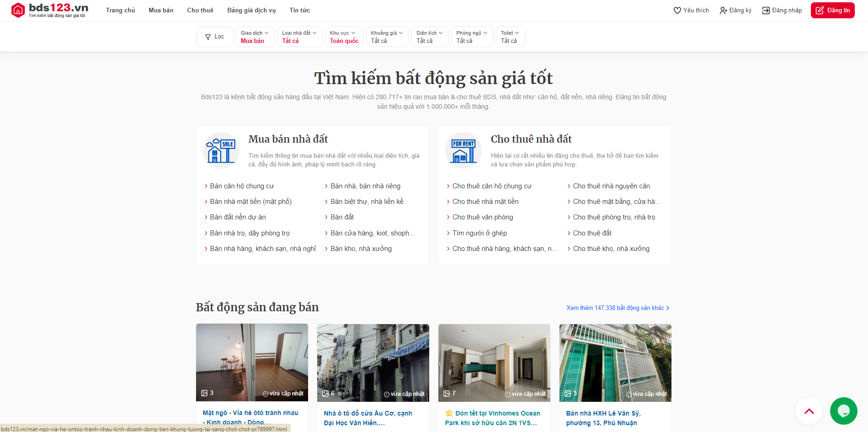Open the Vinhomes Ocean Park listing photo

[494, 363]
